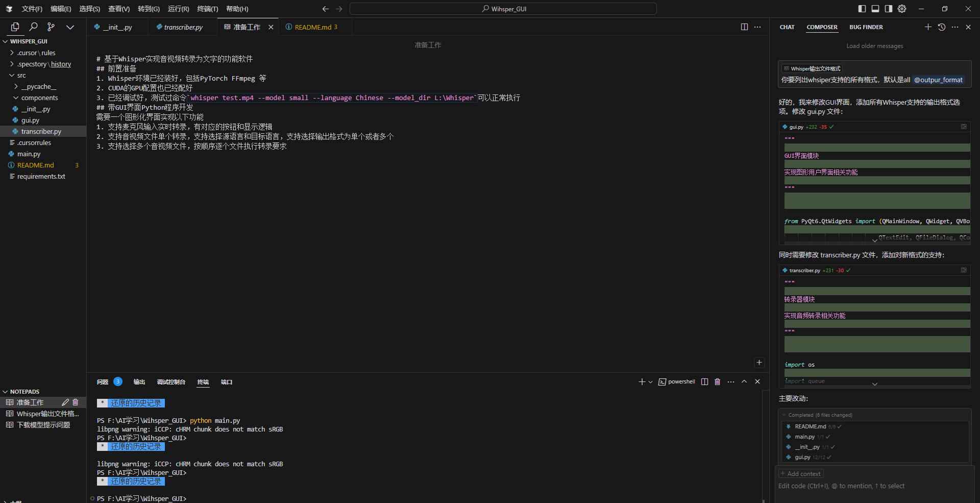This screenshot has width=980, height=503.
Task: Open the 问题 problems panel tab
Action: click(x=103, y=382)
